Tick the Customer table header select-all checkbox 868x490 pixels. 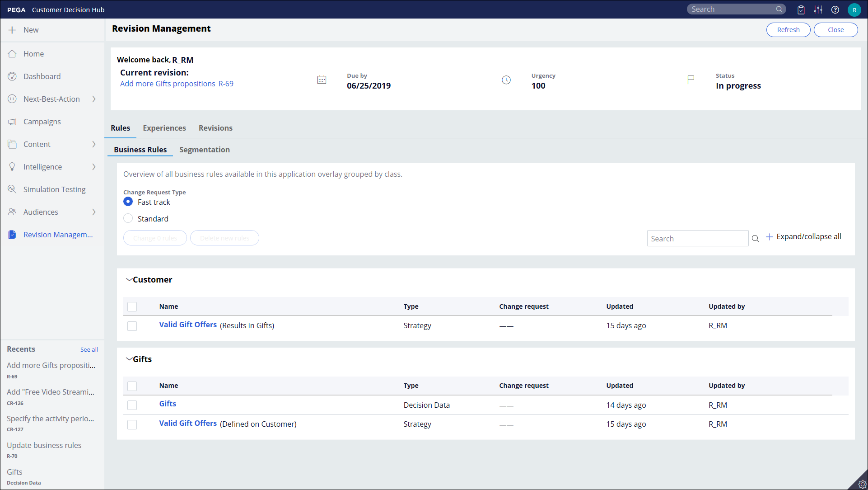pos(132,306)
